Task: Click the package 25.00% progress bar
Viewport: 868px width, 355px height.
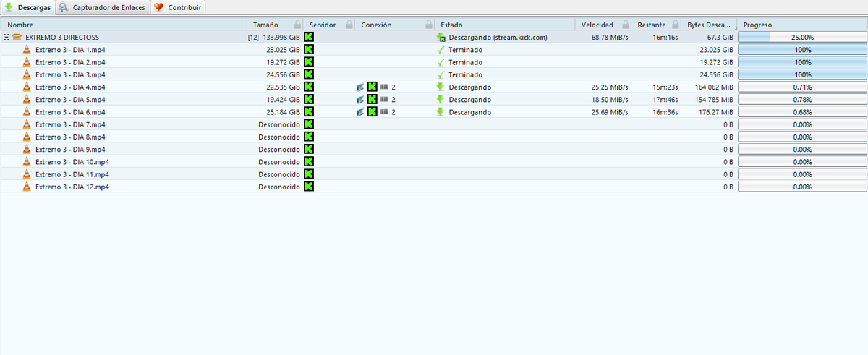Action: click(x=802, y=37)
